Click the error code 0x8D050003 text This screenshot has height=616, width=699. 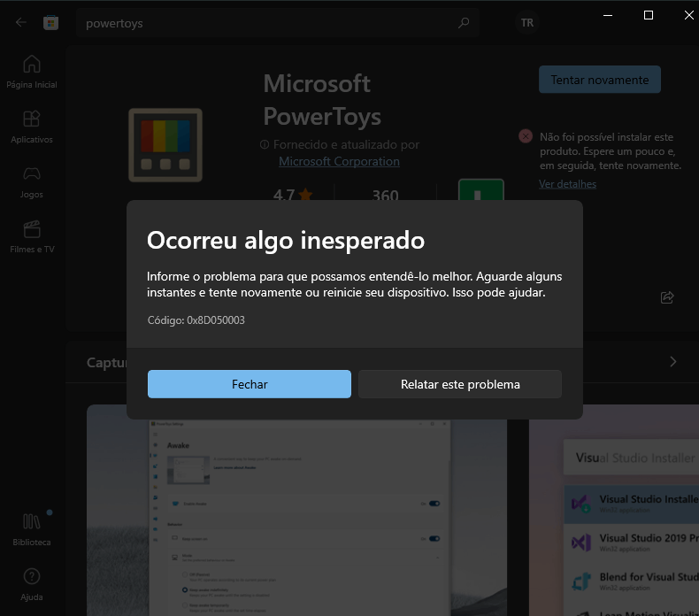click(x=196, y=320)
